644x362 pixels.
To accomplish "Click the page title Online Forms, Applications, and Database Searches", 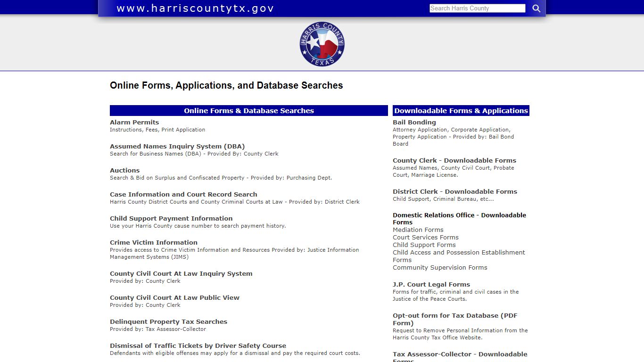I will point(226,85).
